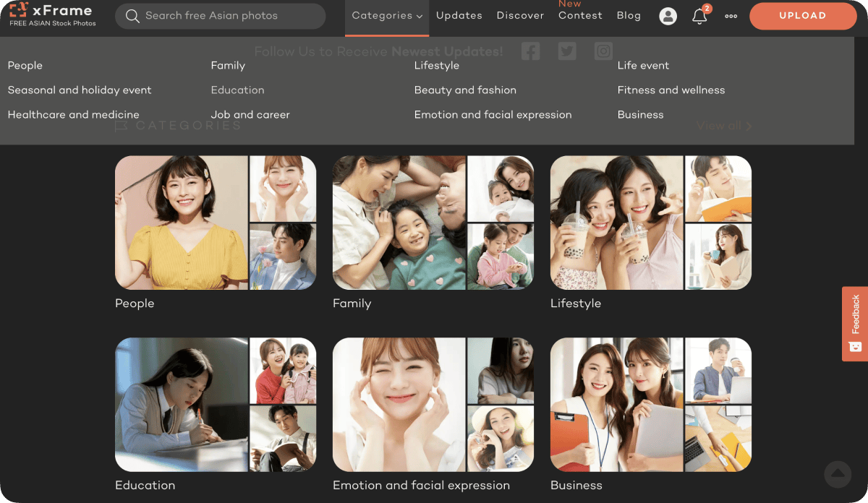Open the Emotion and facial expression card image
The image size is (868, 503).
433,405
